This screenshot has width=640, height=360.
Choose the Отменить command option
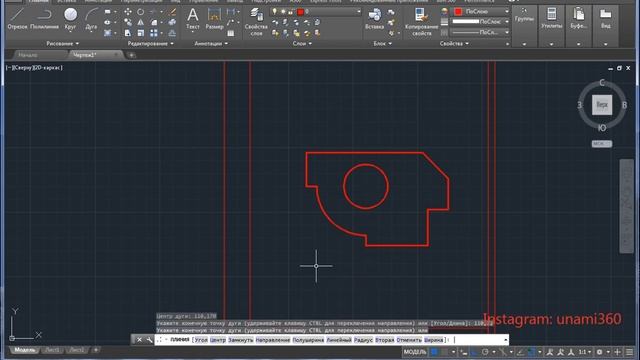click(409, 340)
